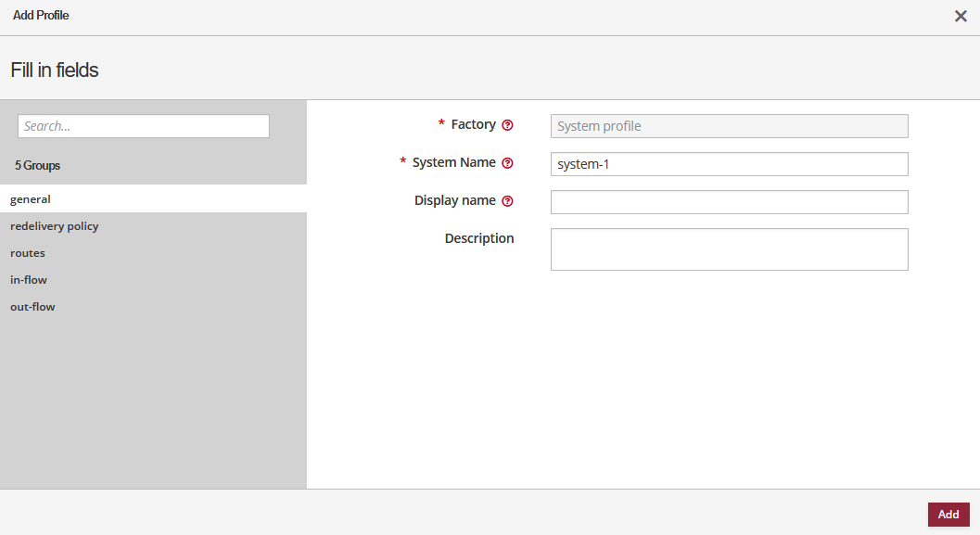Open the redelivery policy group
The width and height of the screenshot is (980, 535).
[x=54, y=225]
